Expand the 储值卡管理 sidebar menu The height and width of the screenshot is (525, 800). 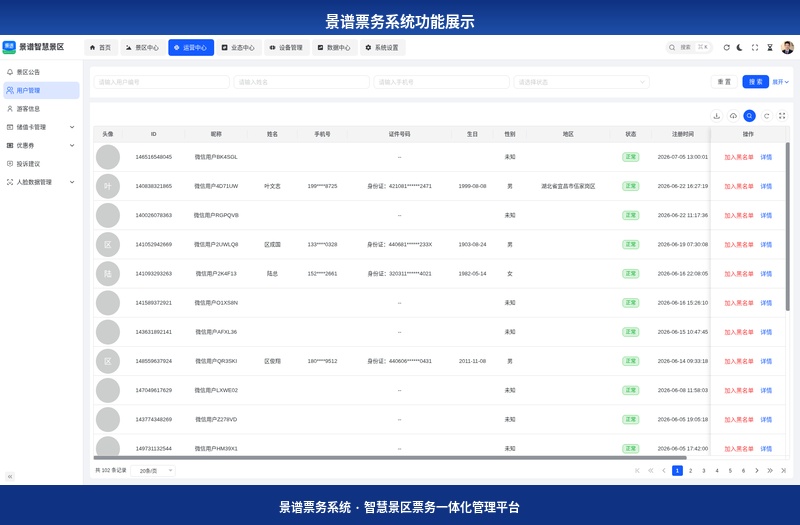(x=41, y=127)
